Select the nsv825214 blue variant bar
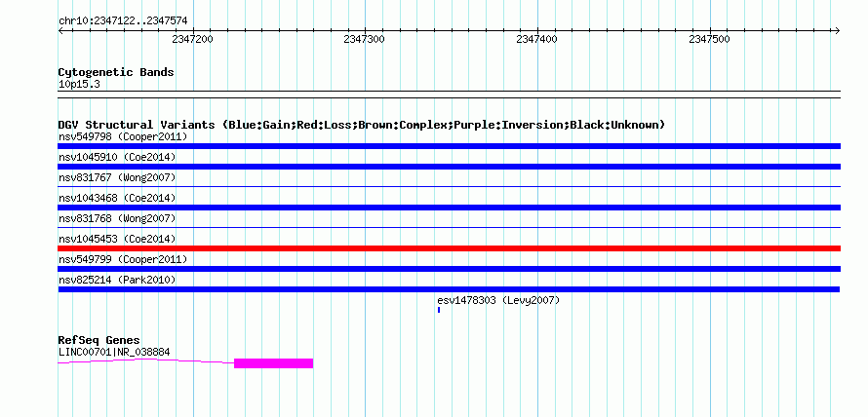The width and height of the screenshot is (868, 417). point(449,289)
